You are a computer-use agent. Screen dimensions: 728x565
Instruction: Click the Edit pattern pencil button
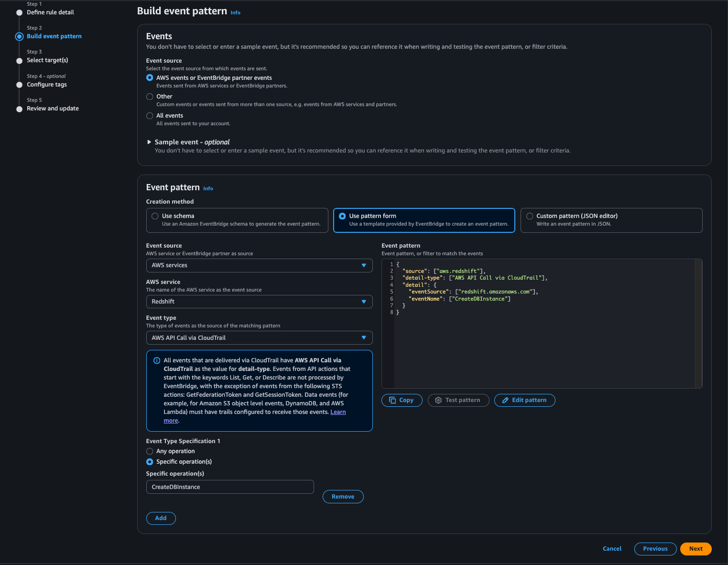pyautogui.click(x=524, y=400)
